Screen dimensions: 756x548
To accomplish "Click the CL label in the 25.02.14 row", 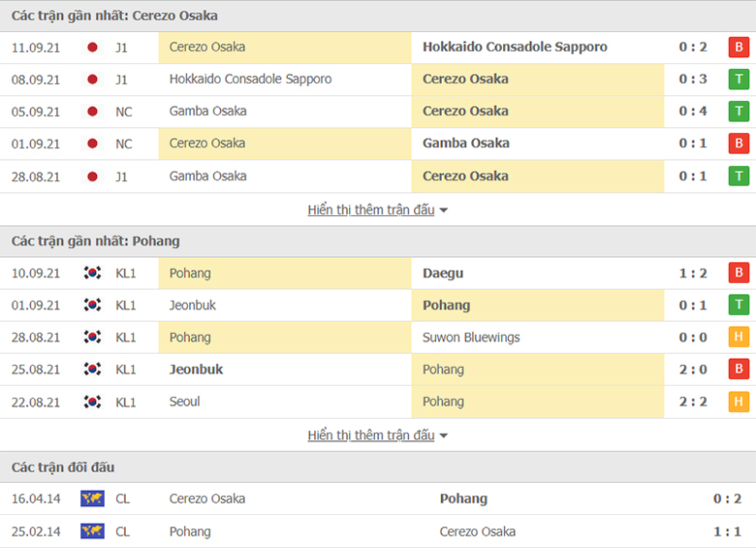I will [122, 532].
